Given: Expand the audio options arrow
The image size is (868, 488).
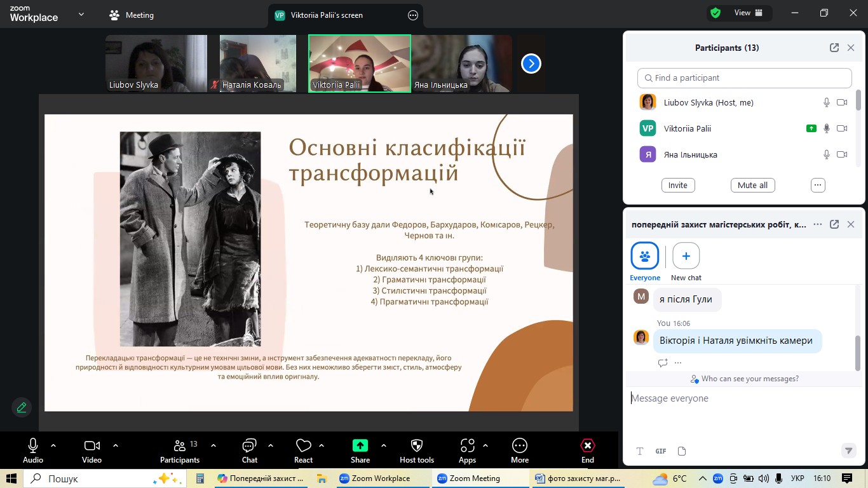Looking at the screenshot, I should [x=53, y=445].
